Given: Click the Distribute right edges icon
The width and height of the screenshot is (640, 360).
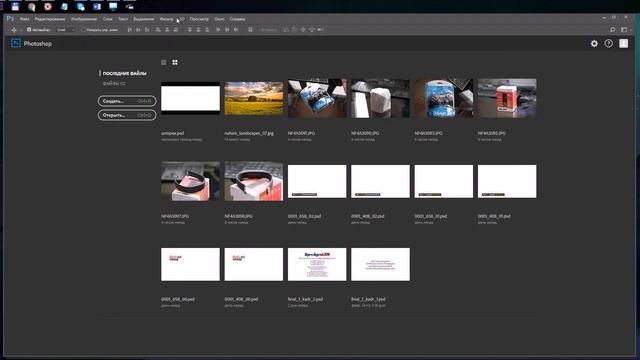Looking at the screenshot, I should 236,30.
